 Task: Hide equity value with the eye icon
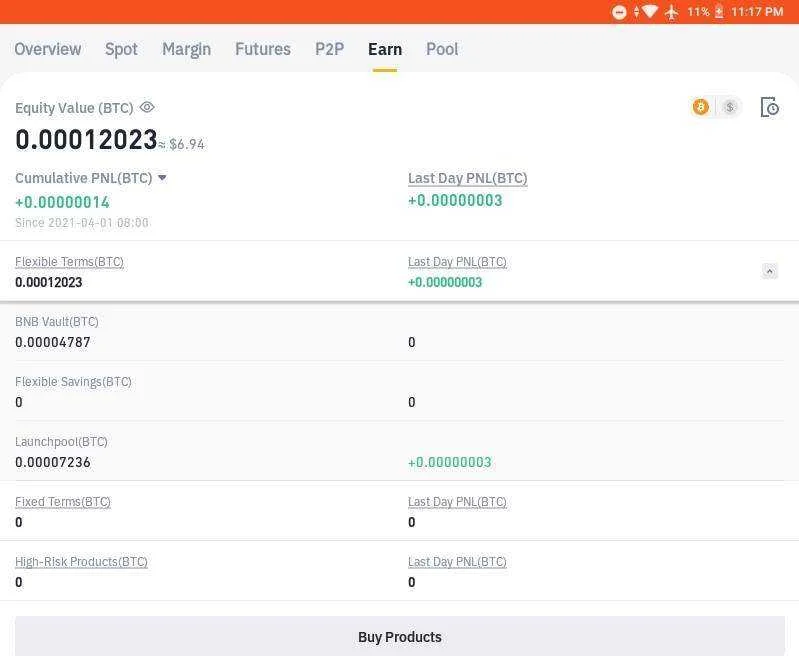(147, 107)
